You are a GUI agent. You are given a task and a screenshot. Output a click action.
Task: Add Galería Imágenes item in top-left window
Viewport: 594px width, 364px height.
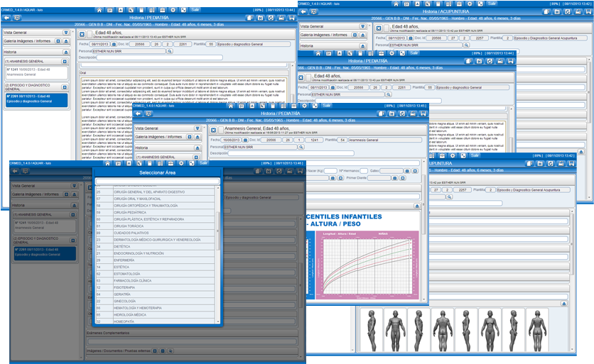[x=58, y=41]
